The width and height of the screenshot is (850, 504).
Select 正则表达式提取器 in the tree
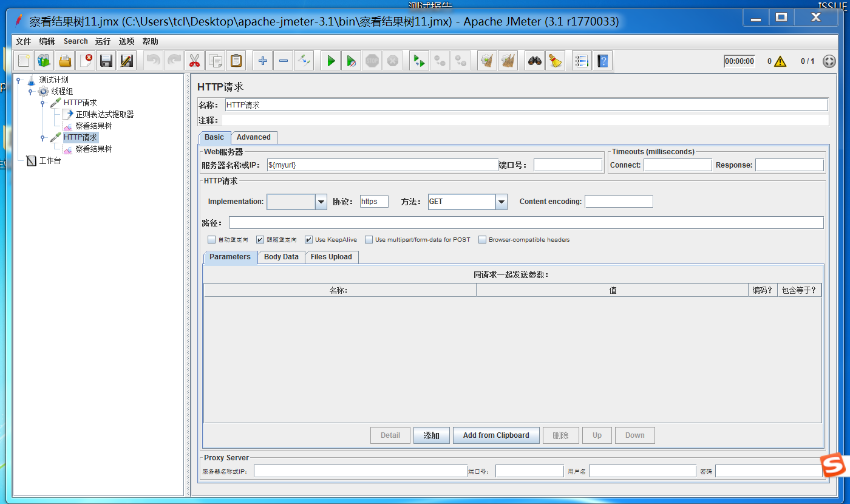pos(104,114)
